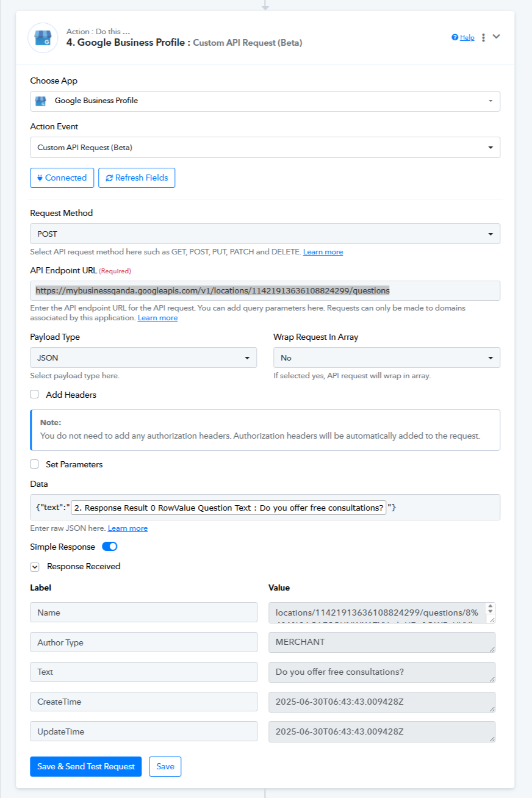Viewport: 532px width, 798px height.
Task: Click the Name value field stepper arrows
Action: 491,609
